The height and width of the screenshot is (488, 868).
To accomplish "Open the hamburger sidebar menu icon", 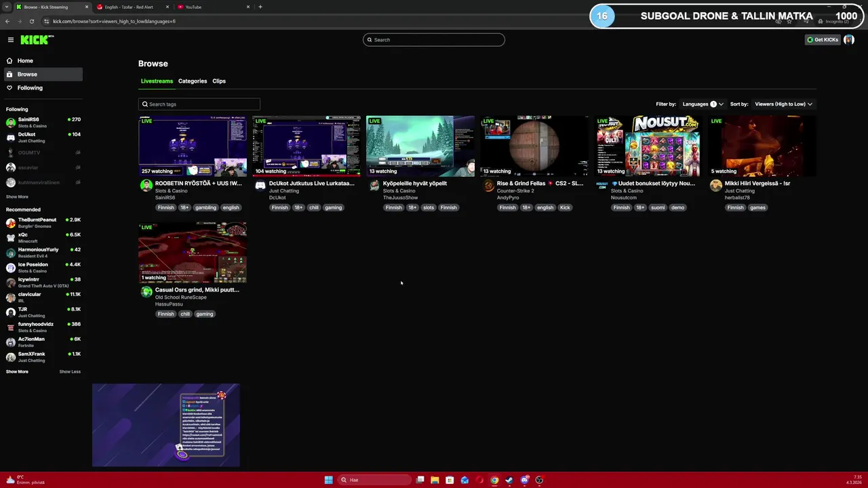I will pos(11,40).
